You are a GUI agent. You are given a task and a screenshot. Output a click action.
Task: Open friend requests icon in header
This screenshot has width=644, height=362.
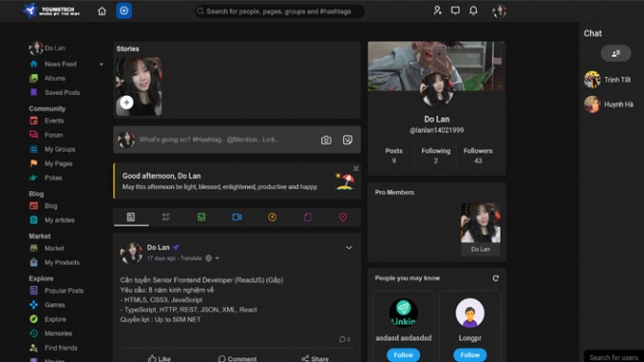click(x=437, y=11)
